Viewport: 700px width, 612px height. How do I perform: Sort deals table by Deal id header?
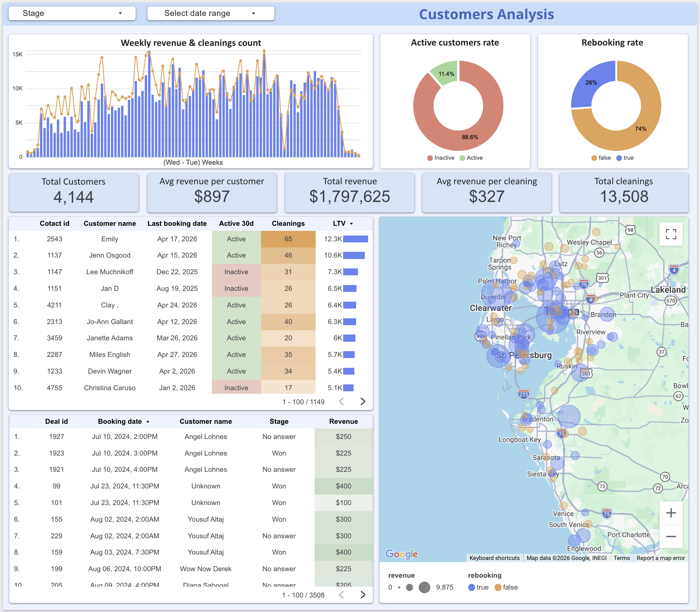point(56,422)
